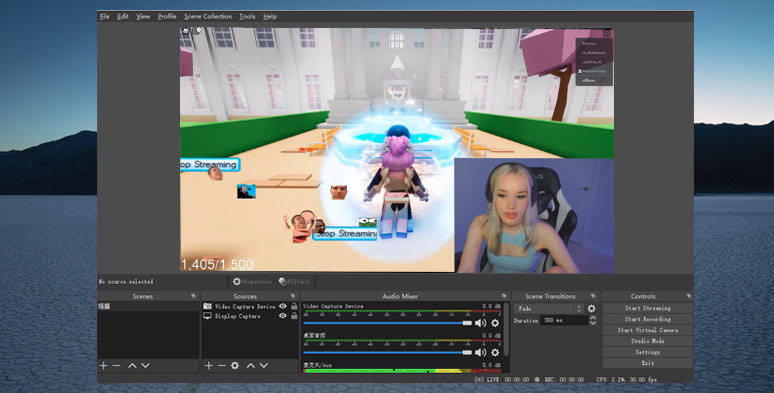Image resolution: width=774 pixels, height=393 pixels.
Task: Open the Profile menu
Action: [x=167, y=16]
